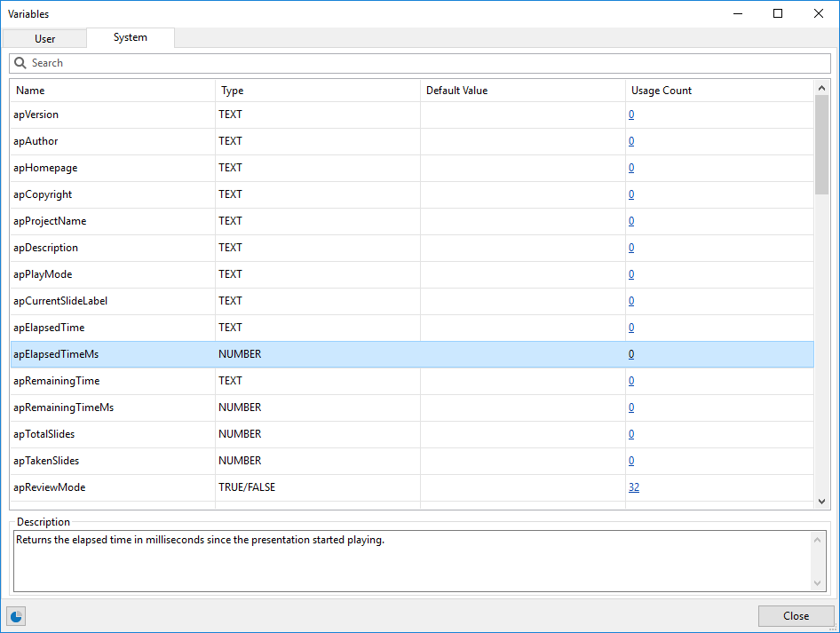The image size is (840, 633).
Task: Select the apRemainingTime variable name
Action: pos(56,381)
